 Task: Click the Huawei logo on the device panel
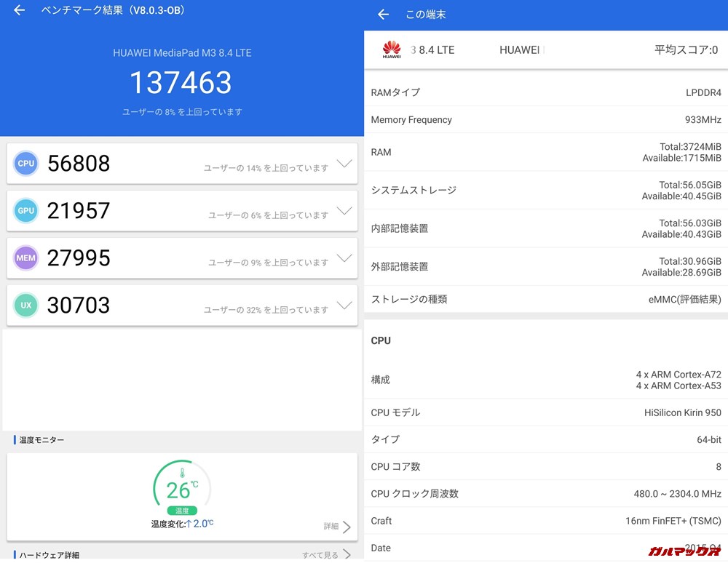click(x=392, y=49)
